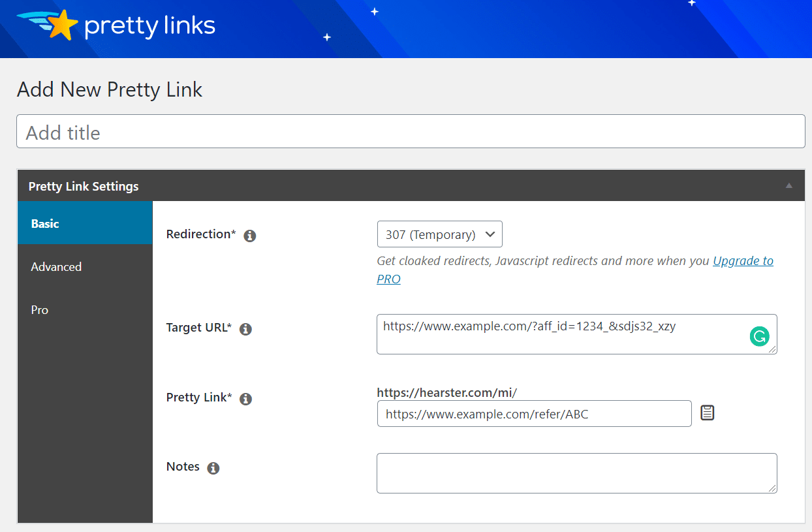Screen dimensions: 812x532
Task: Click the Pretty Links logo
Action: pyautogui.click(x=116, y=26)
